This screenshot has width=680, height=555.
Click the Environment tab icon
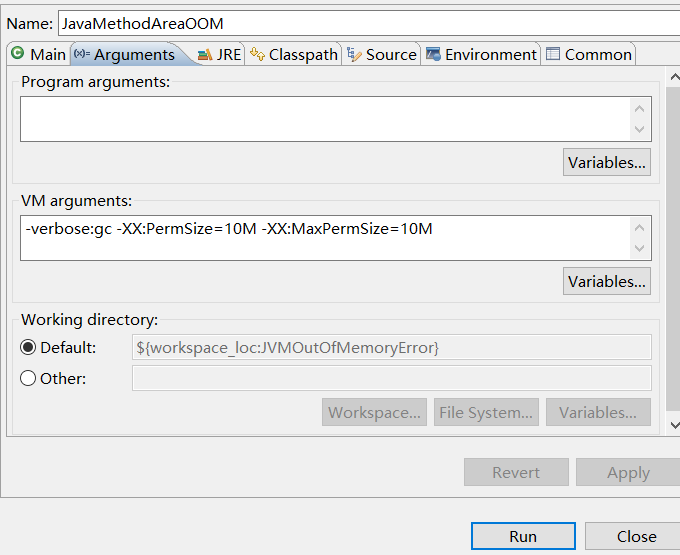[x=433, y=54]
